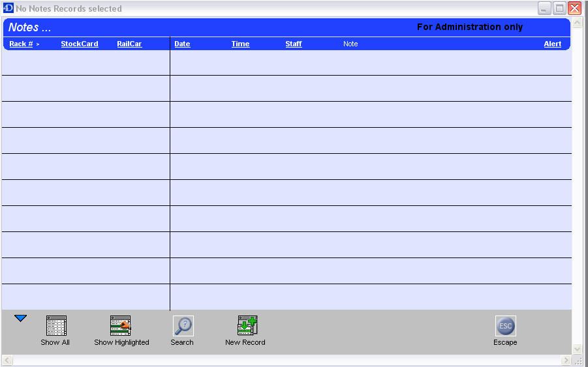The image size is (588, 367).
Task: Sort by Date column header
Action: tap(182, 44)
